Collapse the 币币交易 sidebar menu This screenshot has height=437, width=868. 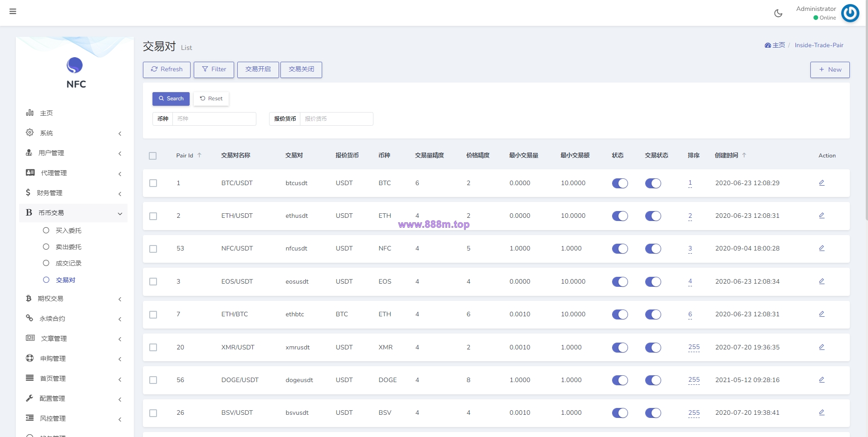(74, 213)
